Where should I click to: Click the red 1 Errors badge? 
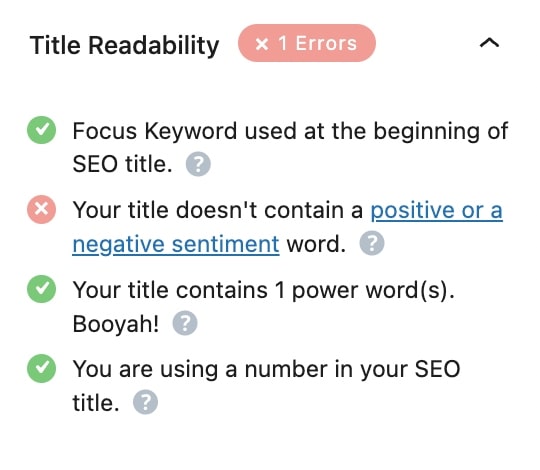click(307, 43)
